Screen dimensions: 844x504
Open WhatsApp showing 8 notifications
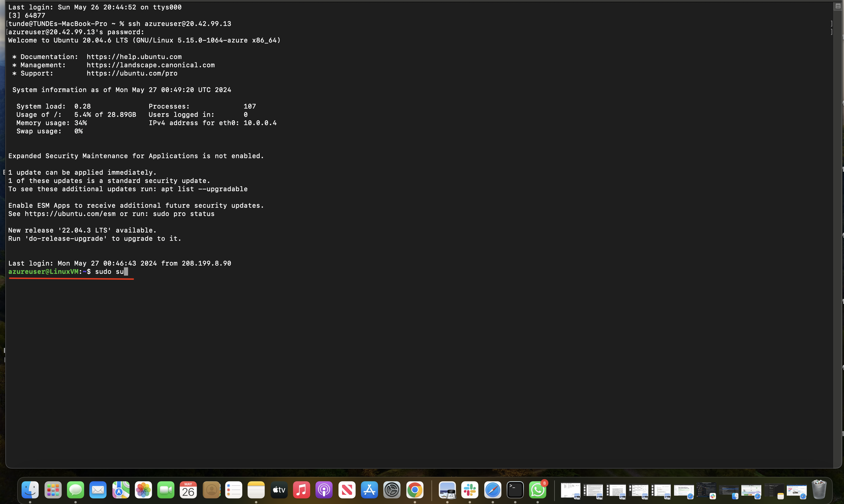click(x=538, y=490)
